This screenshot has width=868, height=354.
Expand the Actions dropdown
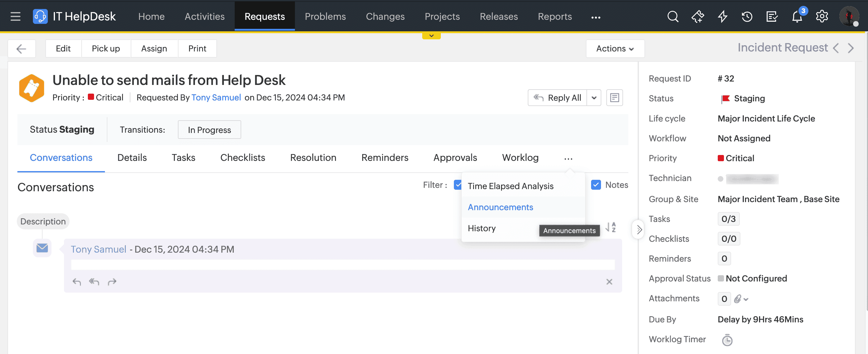tap(615, 48)
